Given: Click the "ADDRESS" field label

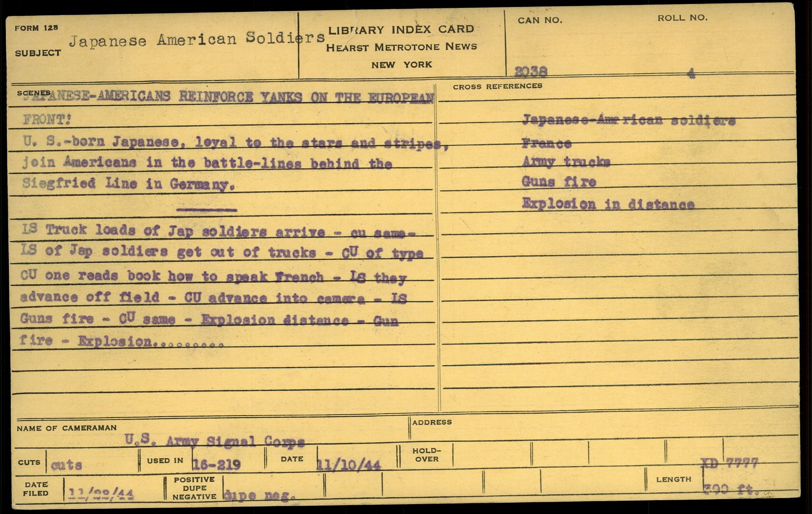Looking at the screenshot, I should point(432,422).
